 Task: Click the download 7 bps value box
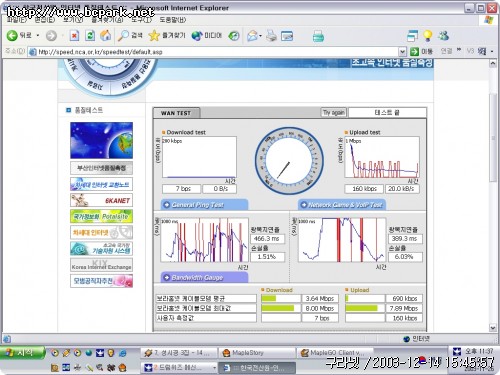point(181,189)
